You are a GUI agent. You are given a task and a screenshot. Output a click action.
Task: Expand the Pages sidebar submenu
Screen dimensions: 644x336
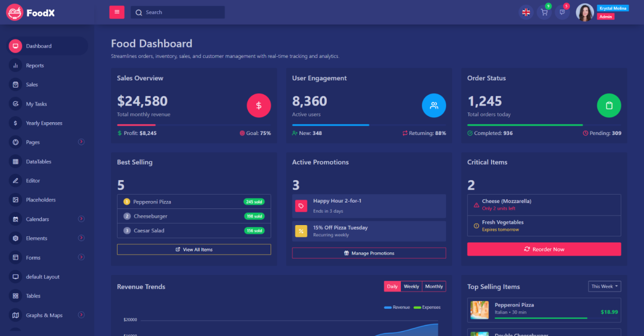[82, 142]
